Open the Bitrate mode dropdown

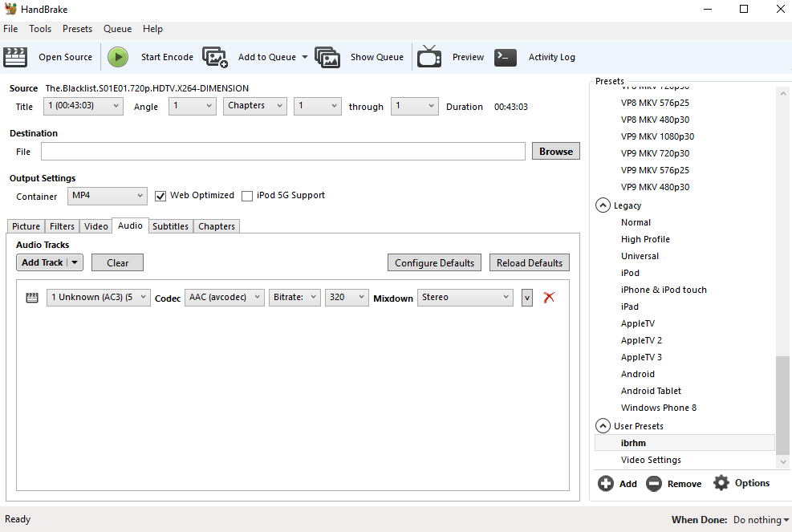coord(295,298)
